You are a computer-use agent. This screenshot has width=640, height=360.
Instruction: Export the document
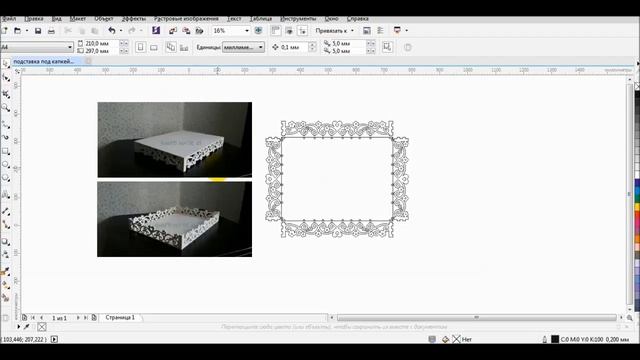click(186, 31)
